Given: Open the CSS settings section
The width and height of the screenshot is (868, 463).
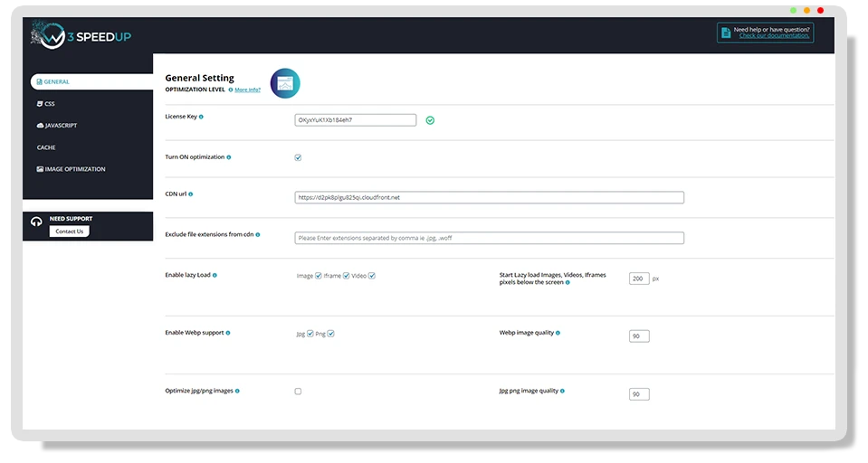Looking at the screenshot, I should point(45,104).
